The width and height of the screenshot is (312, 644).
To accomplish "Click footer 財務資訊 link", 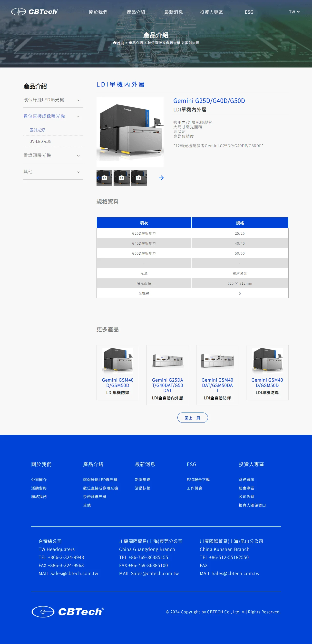I will pos(246,480).
